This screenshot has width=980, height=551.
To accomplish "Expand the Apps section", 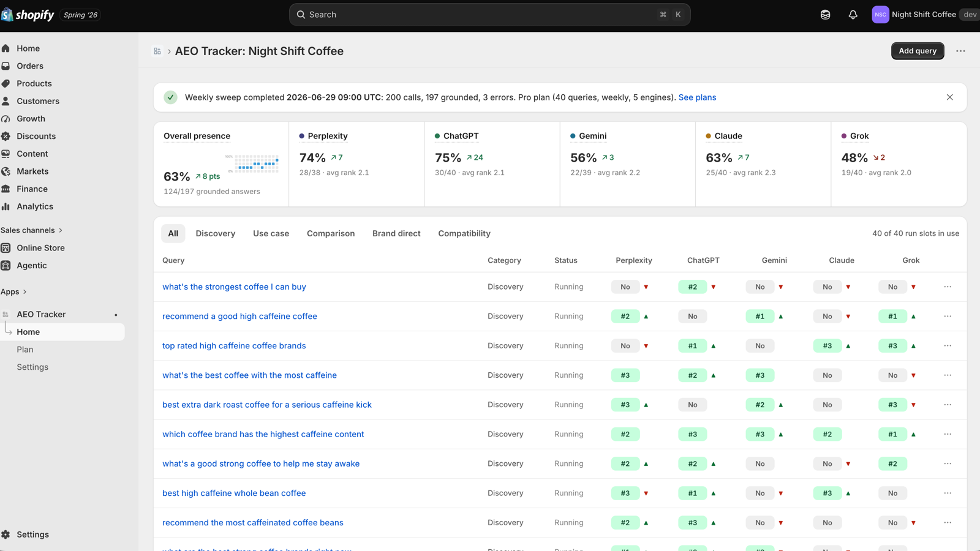I will point(13,292).
